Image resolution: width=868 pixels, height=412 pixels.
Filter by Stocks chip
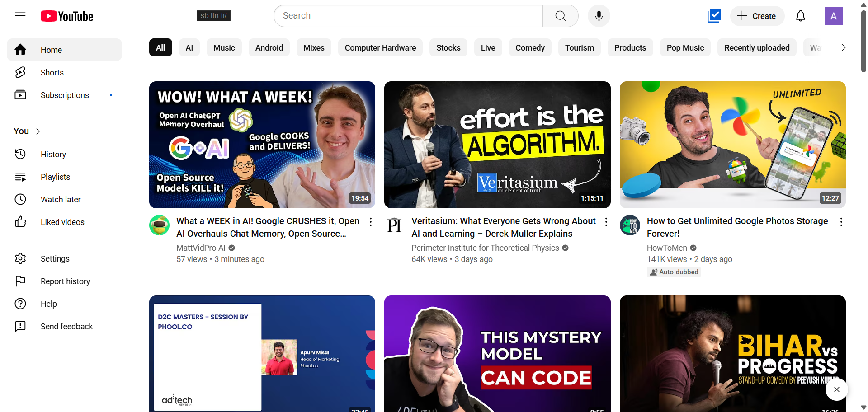pyautogui.click(x=448, y=48)
